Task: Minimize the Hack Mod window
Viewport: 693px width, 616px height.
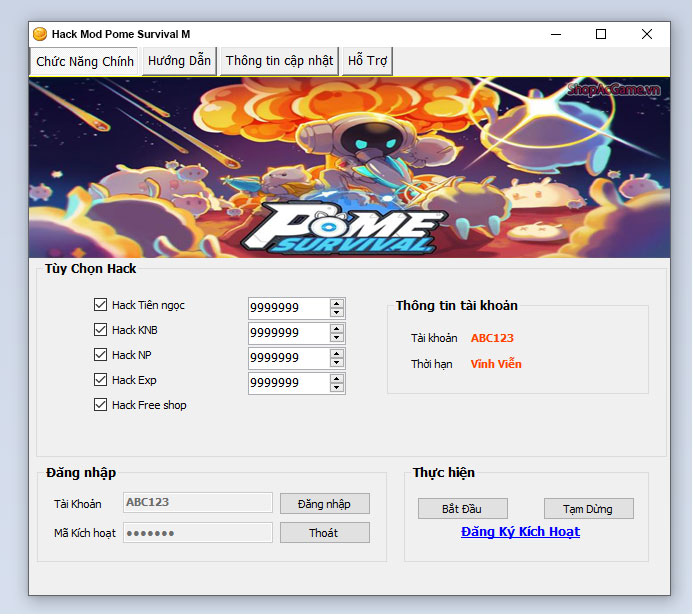Action: tap(556, 34)
